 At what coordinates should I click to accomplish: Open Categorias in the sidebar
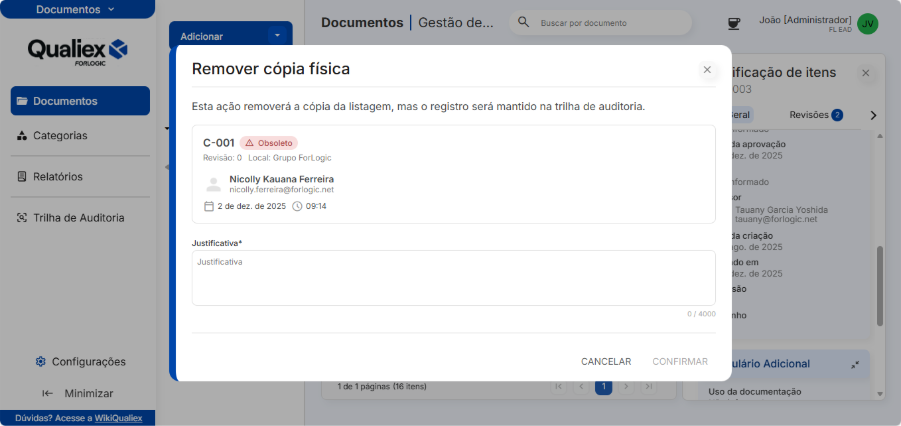(x=60, y=135)
